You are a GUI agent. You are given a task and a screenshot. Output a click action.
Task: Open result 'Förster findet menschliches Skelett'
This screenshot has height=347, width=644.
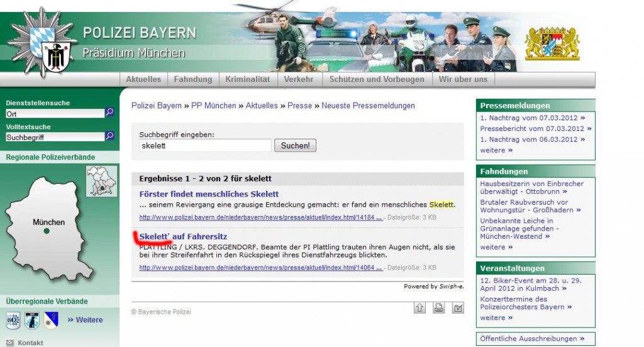point(209,194)
